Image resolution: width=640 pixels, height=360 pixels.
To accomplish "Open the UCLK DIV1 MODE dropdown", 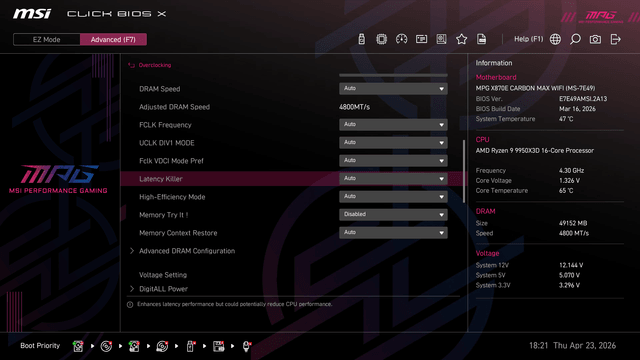I will click(x=393, y=142).
